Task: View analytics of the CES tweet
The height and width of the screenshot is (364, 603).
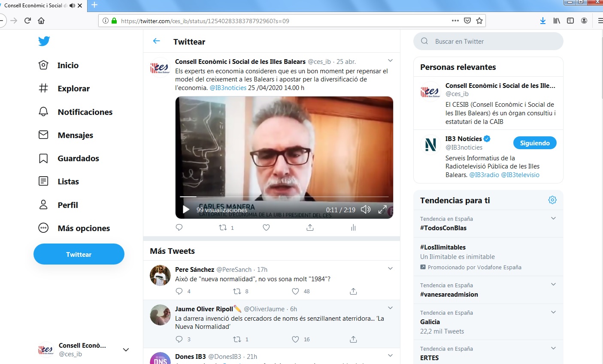Action: (353, 227)
